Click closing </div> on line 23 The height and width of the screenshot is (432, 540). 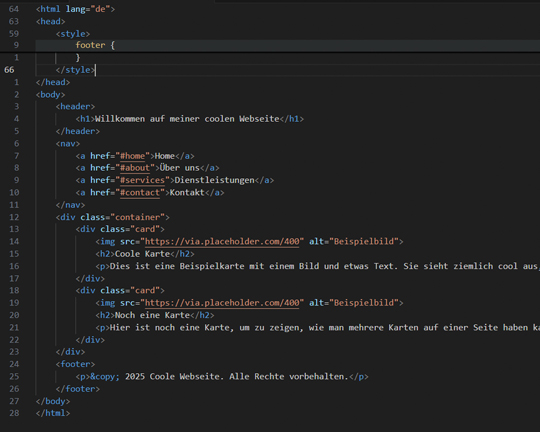70,352
